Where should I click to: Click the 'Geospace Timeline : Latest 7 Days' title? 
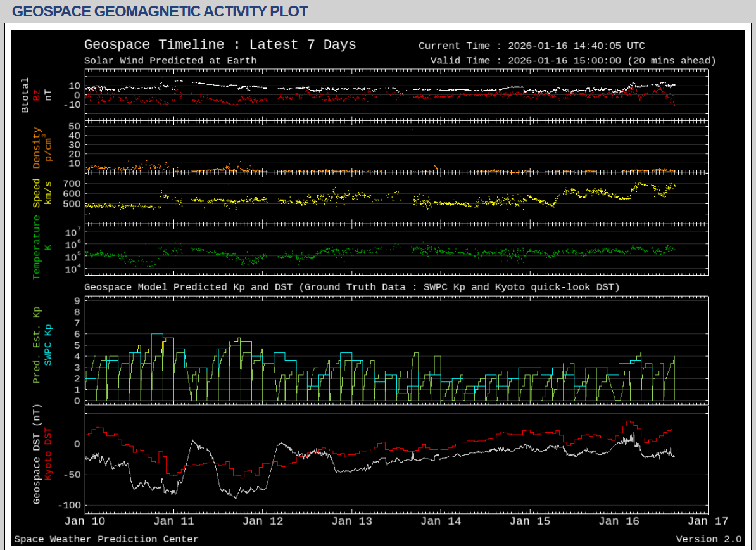(220, 45)
